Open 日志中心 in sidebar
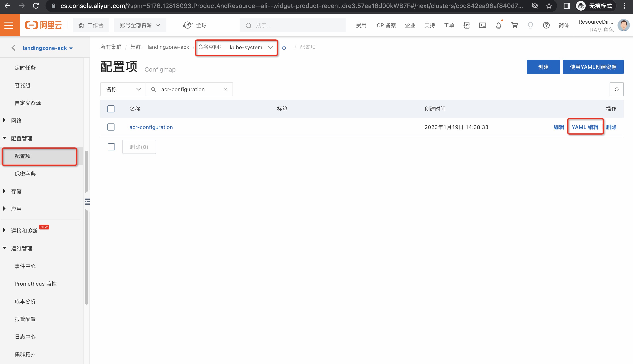 [25, 337]
